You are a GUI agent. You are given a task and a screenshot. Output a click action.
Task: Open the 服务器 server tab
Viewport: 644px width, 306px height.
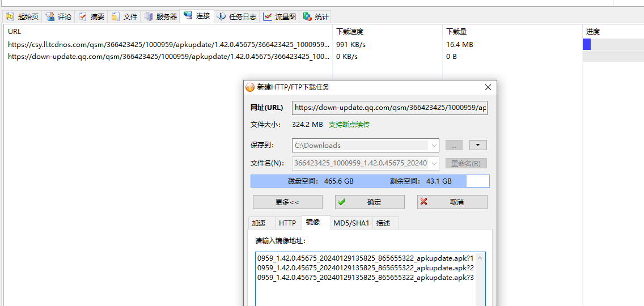[160, 16]
